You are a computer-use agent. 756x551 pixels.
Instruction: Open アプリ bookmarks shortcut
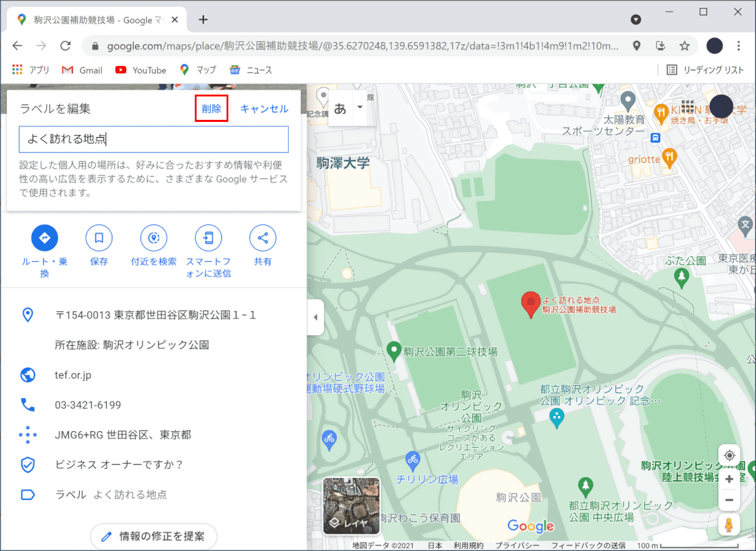[31, 70]
